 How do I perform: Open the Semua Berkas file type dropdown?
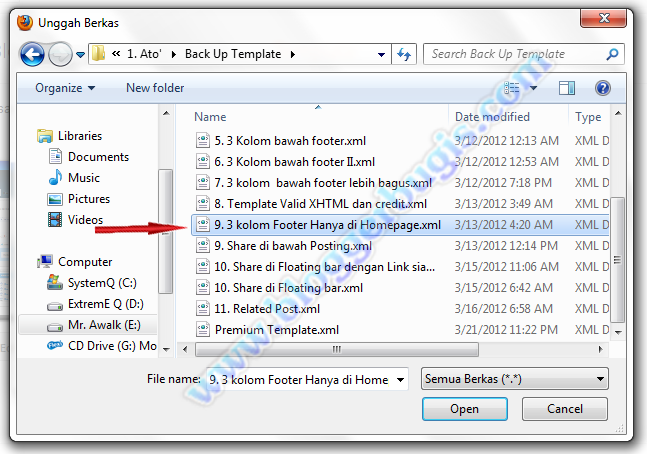515,379
